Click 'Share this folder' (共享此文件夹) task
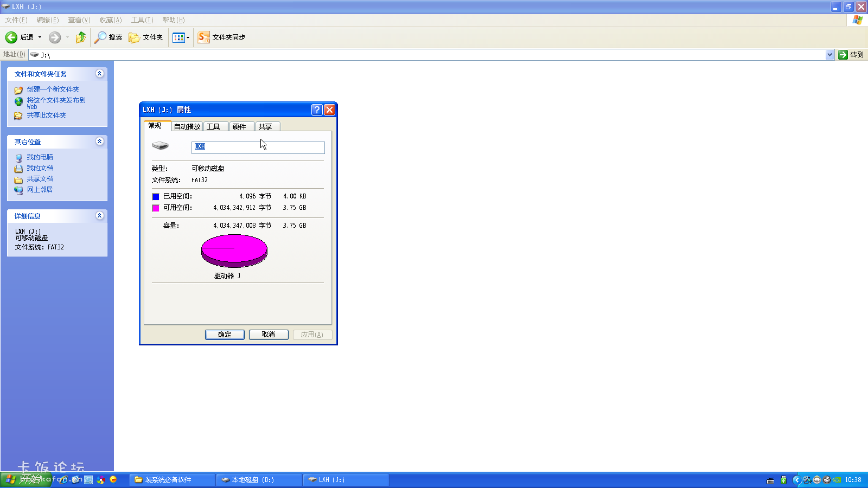 47,115
